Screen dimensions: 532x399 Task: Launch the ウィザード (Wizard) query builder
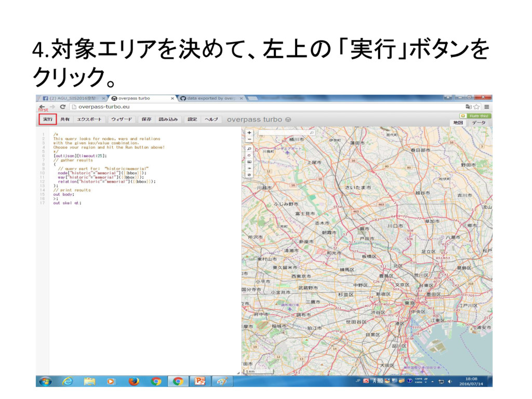point(122,119)
